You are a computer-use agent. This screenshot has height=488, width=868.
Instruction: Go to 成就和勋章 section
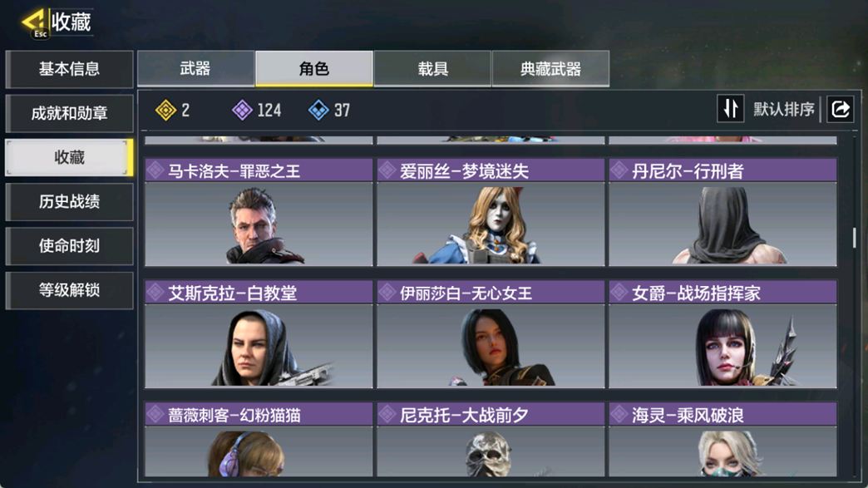click(69, 113)
